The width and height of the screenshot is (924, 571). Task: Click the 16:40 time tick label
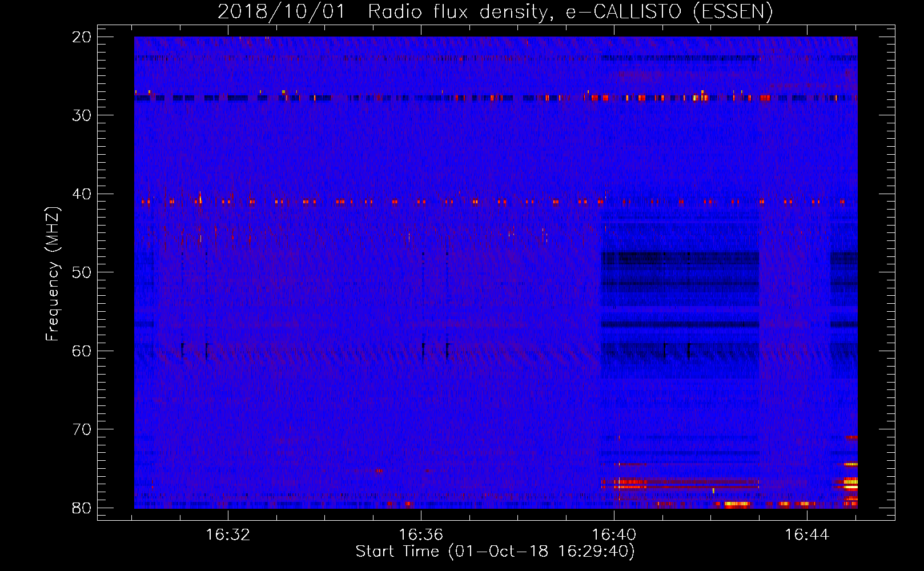coord(614,534)
